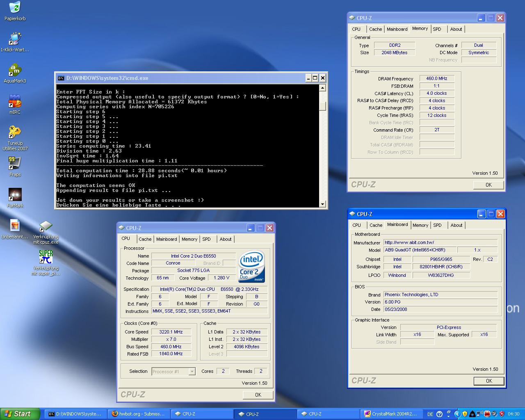Open the volume speaker tray icon
This screenshot has width=525, height=420.
(494, 414)
